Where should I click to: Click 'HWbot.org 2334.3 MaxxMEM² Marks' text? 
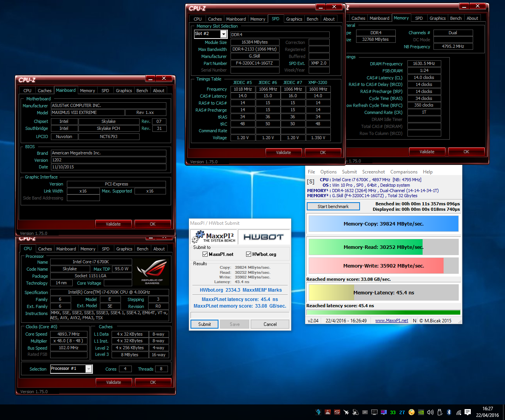point(241,290)
